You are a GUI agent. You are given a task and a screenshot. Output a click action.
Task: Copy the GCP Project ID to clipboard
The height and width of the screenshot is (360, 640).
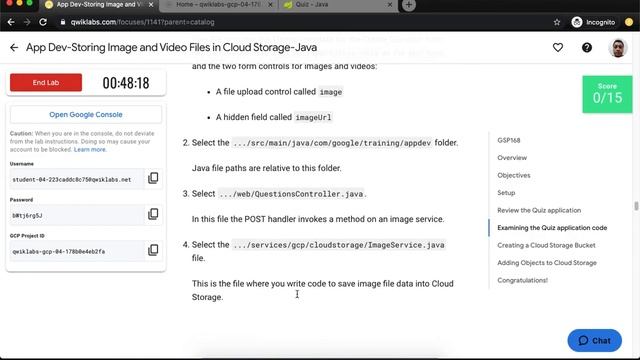(x=153, y=250)
